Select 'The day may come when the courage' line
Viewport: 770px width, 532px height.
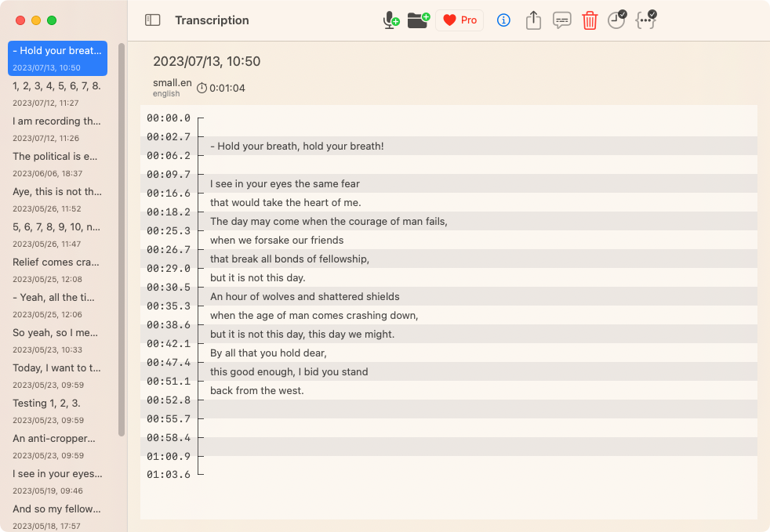click(329, 221)
